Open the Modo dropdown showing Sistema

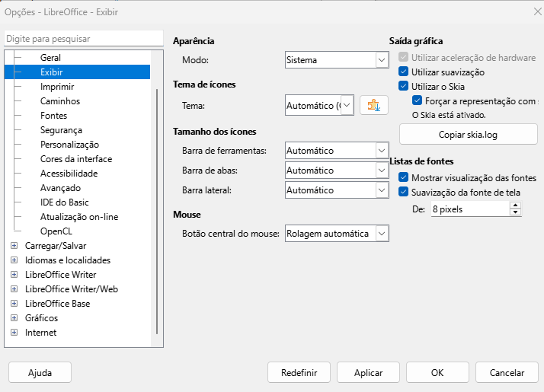click(x=337, y=60)
